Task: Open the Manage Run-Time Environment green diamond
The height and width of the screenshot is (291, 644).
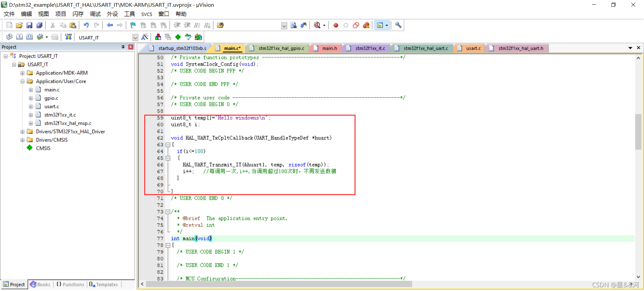Action: tap(178, 37)
